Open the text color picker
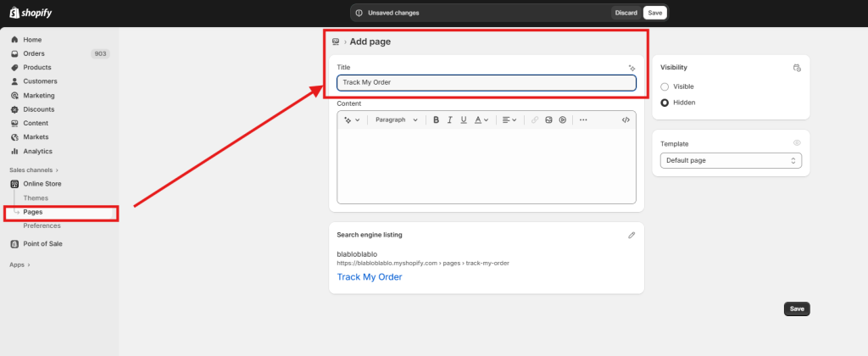This screenshot has height=356, width=868. pos(481,120)
